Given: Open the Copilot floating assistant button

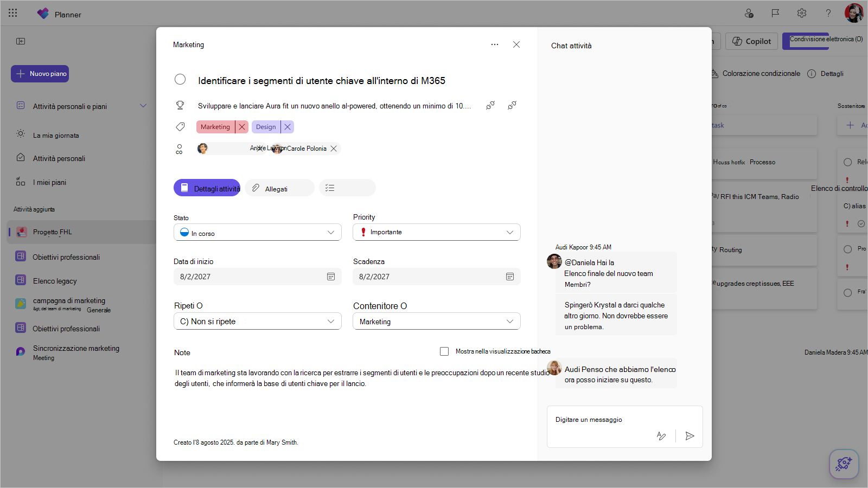Looking at the screenshot, I should pos(844,464).
